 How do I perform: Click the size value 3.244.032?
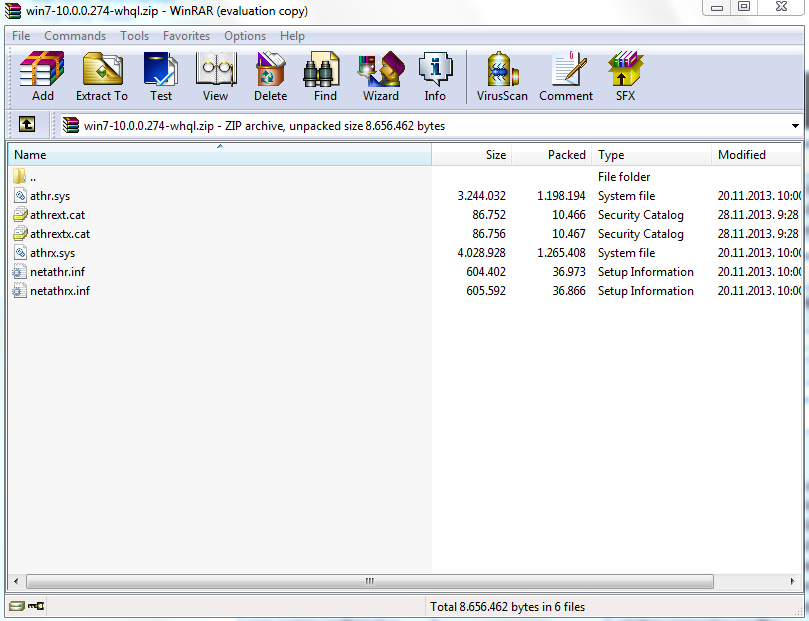(481, 196)
